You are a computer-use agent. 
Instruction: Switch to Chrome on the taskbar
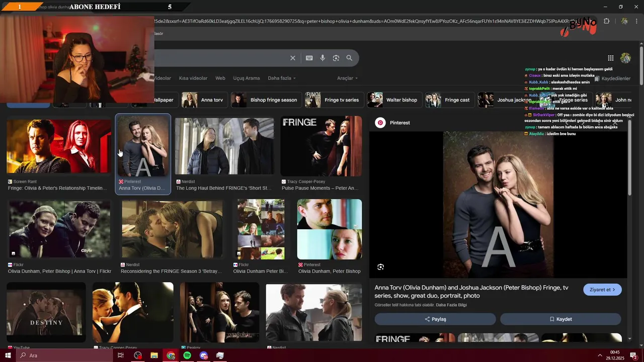click(x=171, y=355)
